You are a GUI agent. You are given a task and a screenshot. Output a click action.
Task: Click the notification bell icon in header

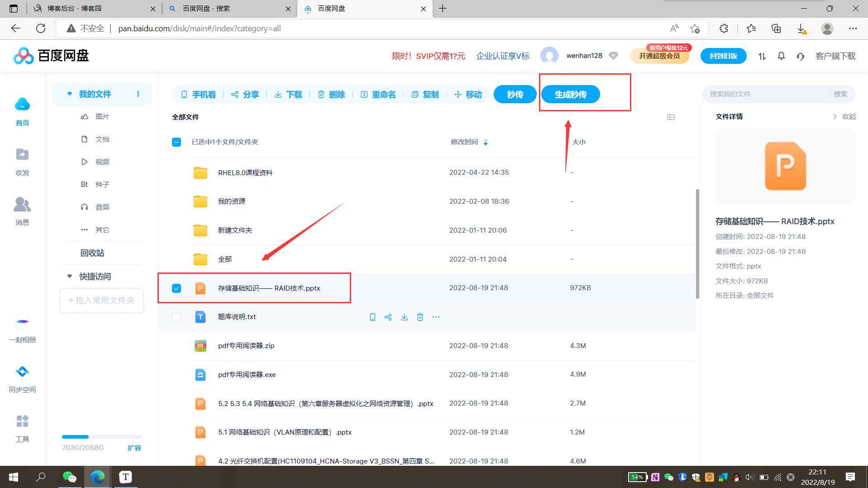781,56
